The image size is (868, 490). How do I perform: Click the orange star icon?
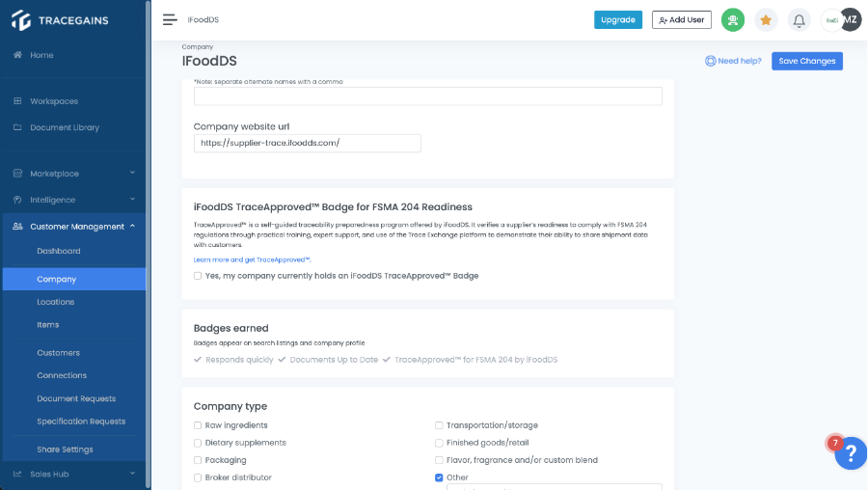point(766,19)
